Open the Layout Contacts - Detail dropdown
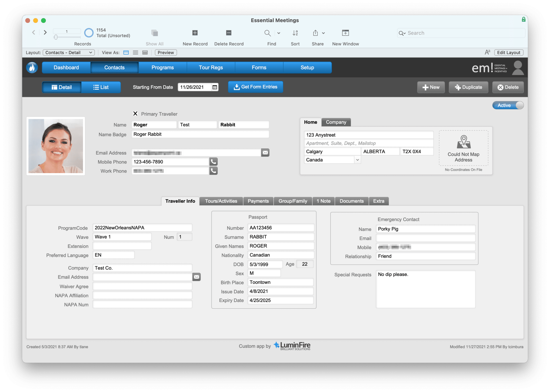This screenshot has width=550, height=392. pyautogui.click(x=69, y=53)
